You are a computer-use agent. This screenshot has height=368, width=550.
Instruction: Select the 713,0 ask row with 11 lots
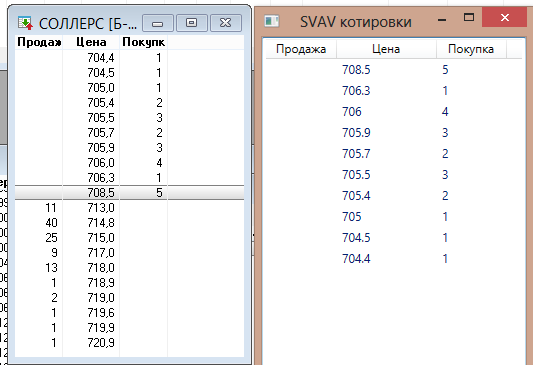pyautogui.click(x=129, y=208)
